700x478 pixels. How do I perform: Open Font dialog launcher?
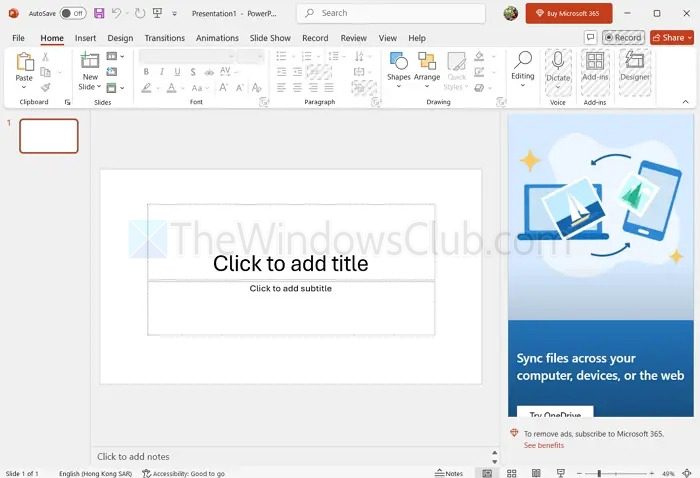(x=264, y=102)
